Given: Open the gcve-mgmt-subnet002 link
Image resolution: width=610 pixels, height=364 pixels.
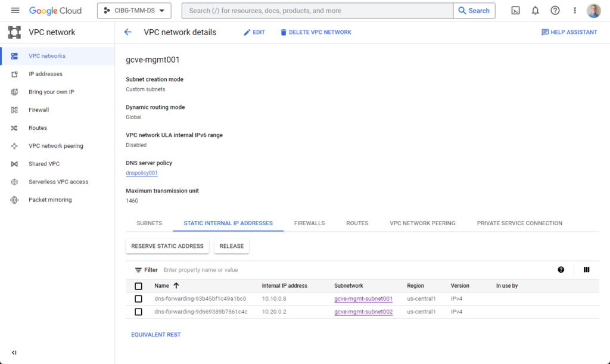Looking at the screenshot, I should [x=363, y=312].
